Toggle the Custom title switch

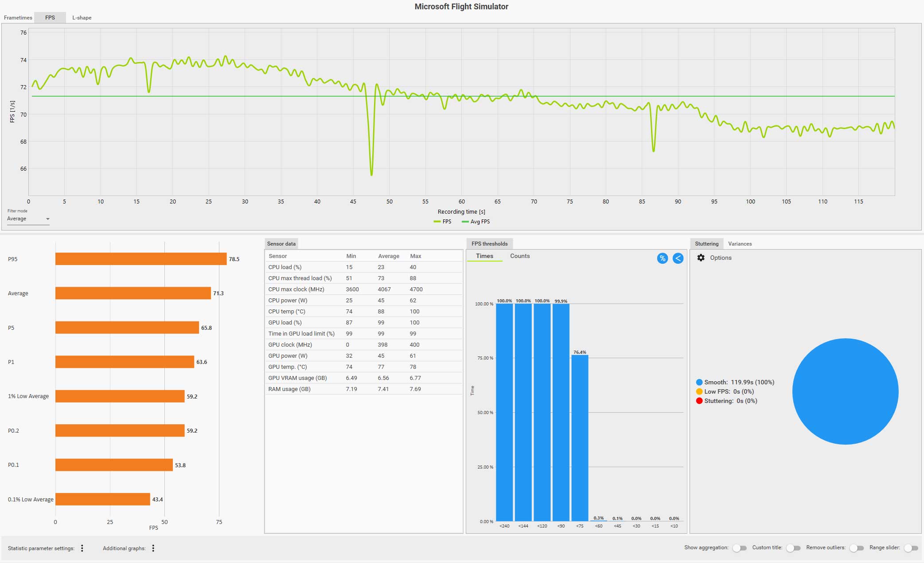tap(793, 548)
